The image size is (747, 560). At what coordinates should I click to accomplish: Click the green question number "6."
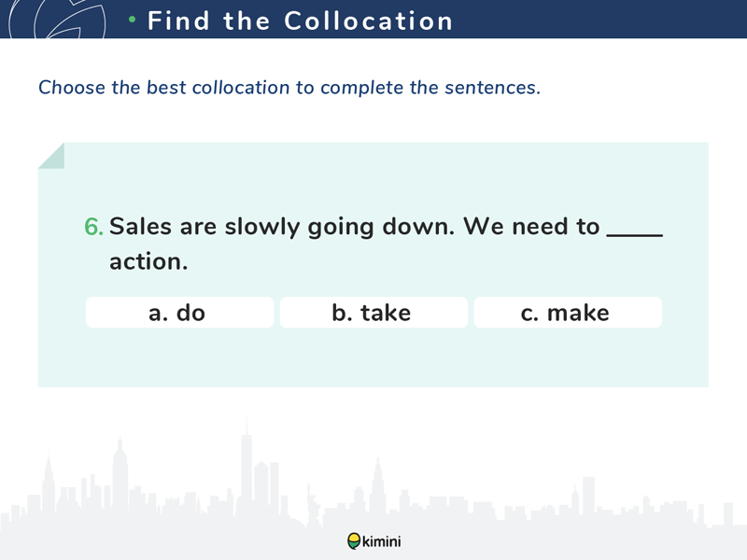(x=94, y=227)
